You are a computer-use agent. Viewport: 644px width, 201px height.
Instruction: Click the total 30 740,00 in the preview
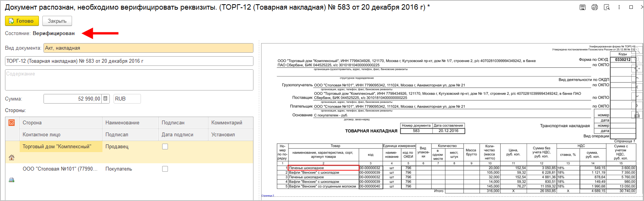point(627,191)
